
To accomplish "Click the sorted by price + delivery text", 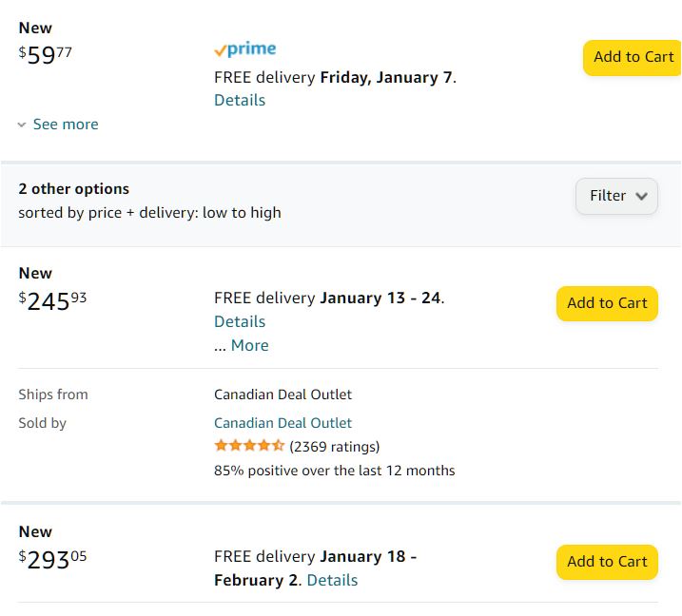I will click(x=149, y=213).
